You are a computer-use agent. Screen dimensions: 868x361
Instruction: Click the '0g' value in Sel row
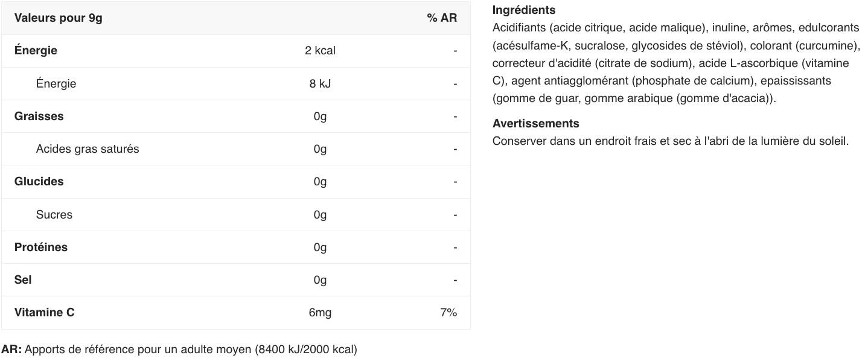(x=320, y=280)
